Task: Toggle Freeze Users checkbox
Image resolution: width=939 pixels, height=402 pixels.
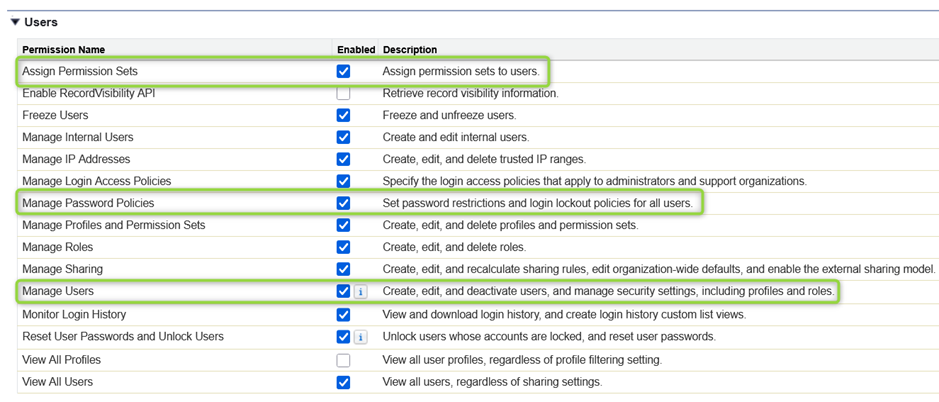Action: point(344,116)
